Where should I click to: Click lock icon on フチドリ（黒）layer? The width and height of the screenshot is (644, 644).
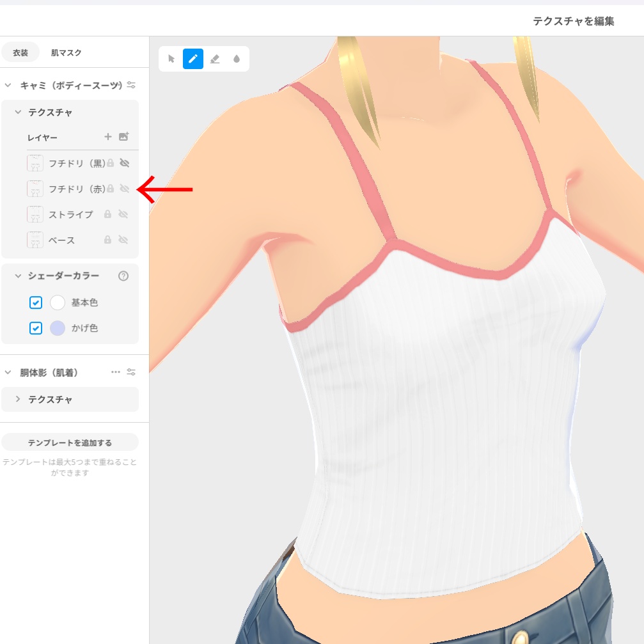coord(110,163)
